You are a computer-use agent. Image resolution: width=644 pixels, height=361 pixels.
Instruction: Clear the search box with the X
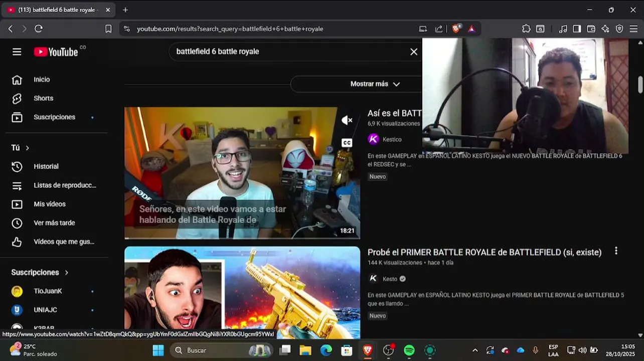[414, 52]
